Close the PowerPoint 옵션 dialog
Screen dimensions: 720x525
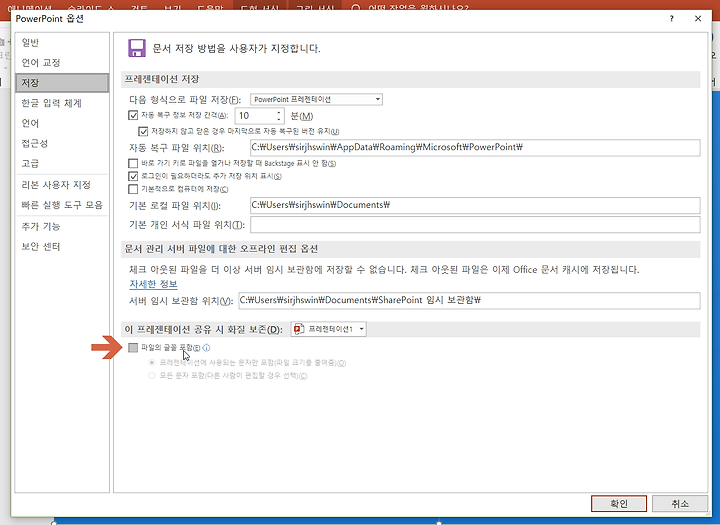698,19
